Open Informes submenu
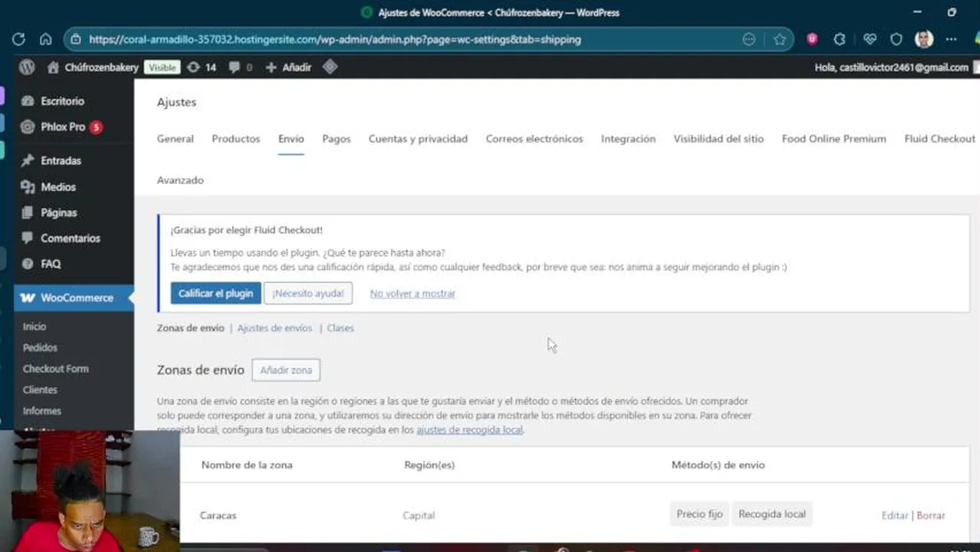The width and height of the screenshot is (980, 552). 41,411
